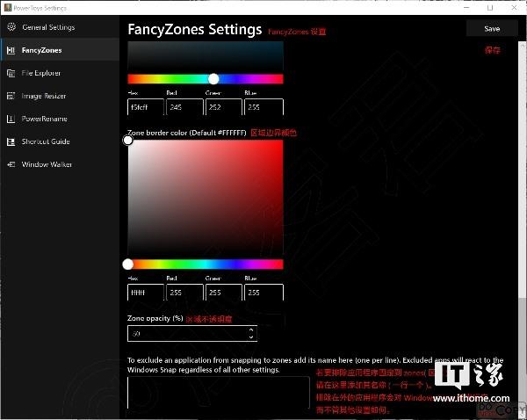Click the 'Zone border color (Default #FFFFFF)' label

point(187,133)
